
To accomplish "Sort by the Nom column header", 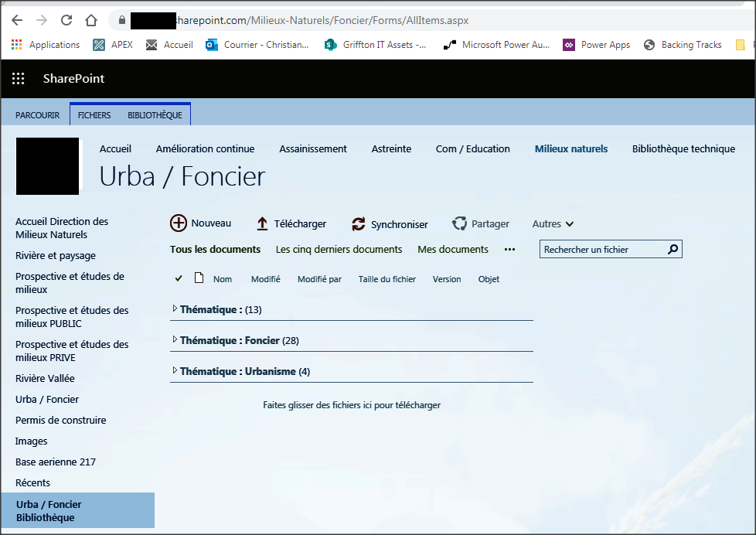I will 223,279.
